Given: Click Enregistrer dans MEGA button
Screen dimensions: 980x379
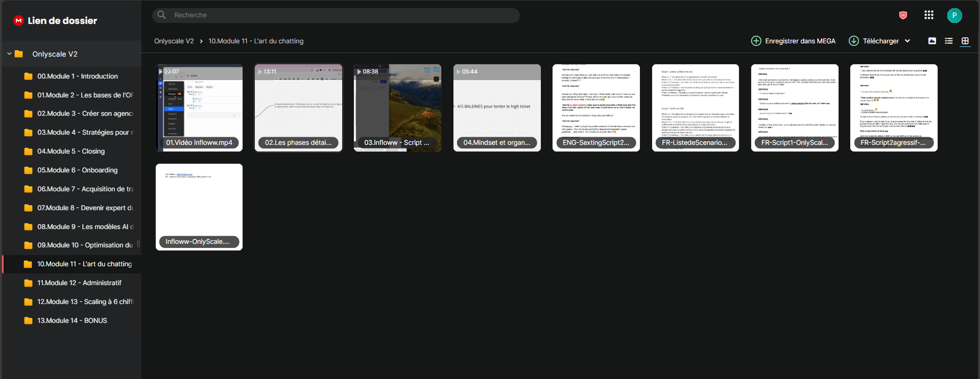Looking at the screenshot, I should pos(793,41).
